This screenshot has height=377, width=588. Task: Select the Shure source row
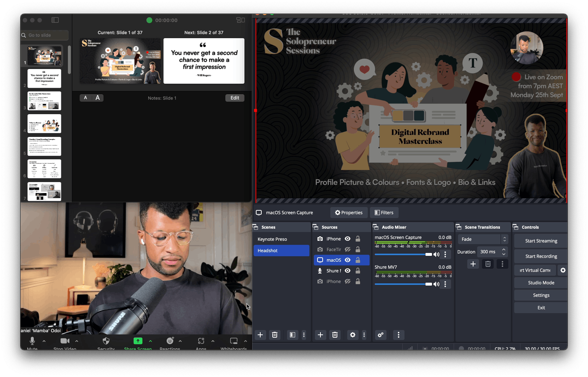(x=342, y=271)
